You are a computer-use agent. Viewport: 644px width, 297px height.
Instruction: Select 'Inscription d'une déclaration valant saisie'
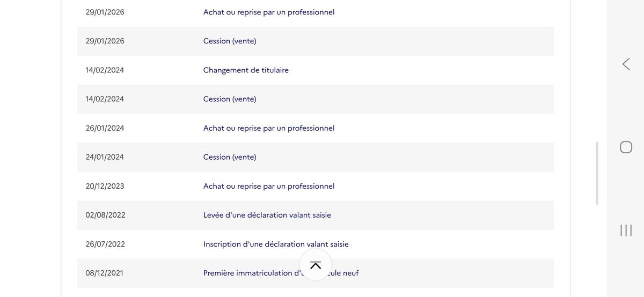[276, 244]
